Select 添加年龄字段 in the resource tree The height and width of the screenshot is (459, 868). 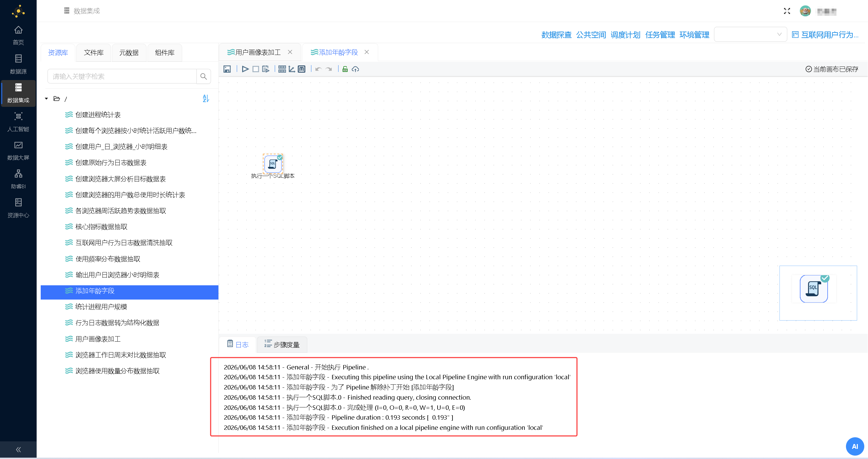coord(130,292)
